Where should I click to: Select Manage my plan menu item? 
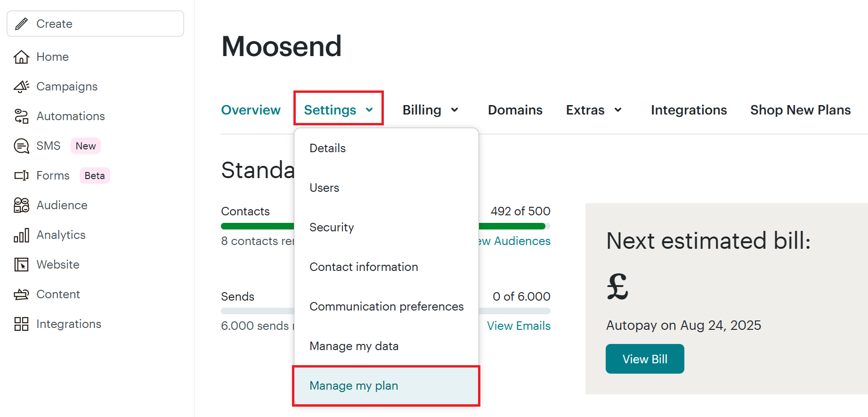[x=354, y=385]
